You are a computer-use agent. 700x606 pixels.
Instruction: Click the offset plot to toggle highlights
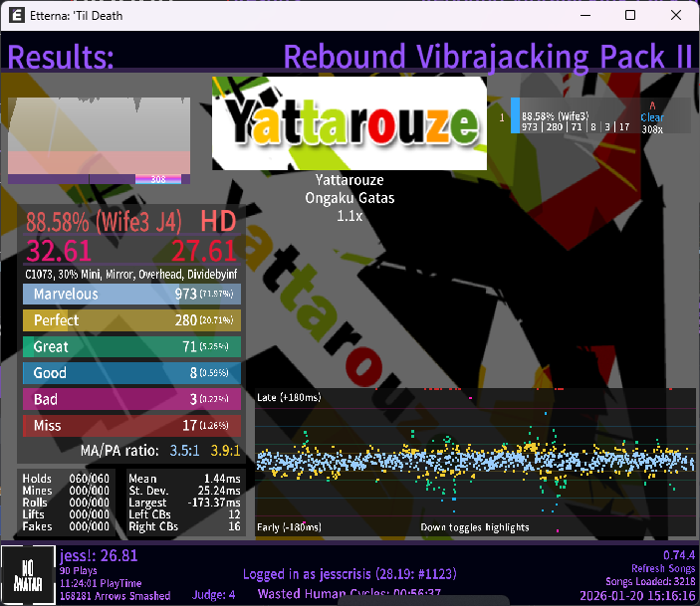[x=475, y=462]
